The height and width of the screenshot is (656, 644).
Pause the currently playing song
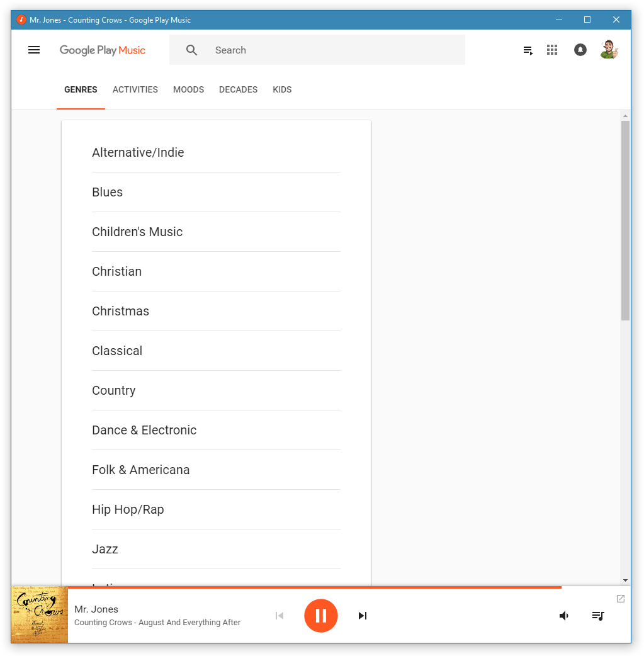click(x=321, y=616)
